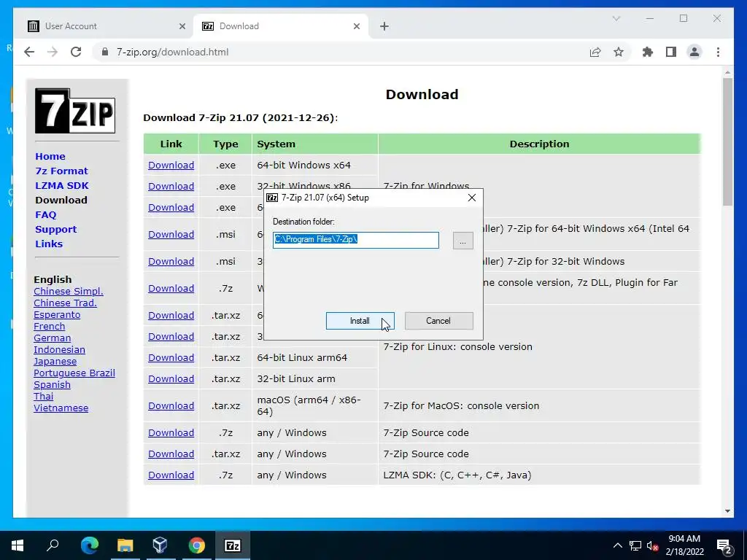Switch to Chrome on taskbar
Screen dimensions: 747x560
(x=196, y=545)
